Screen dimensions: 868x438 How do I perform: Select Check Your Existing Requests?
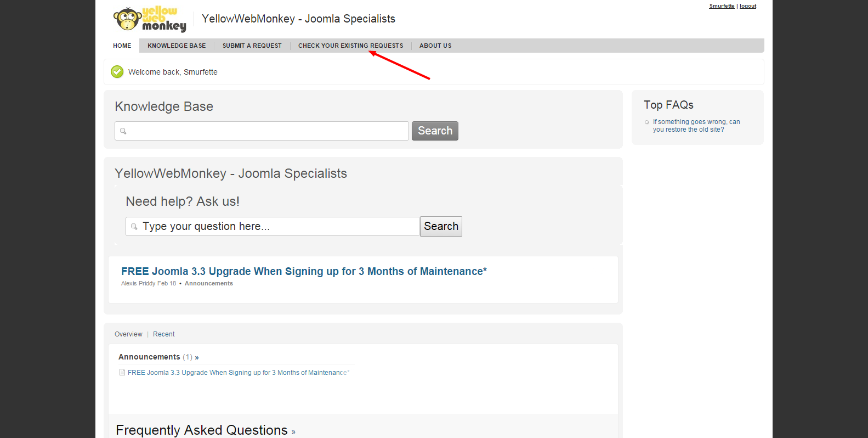pos(350,46)
